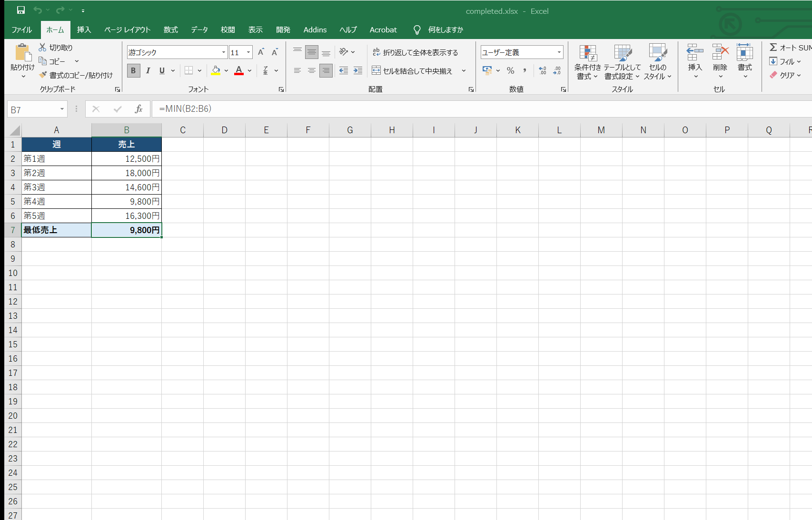Open the ファイル tab

22,29
